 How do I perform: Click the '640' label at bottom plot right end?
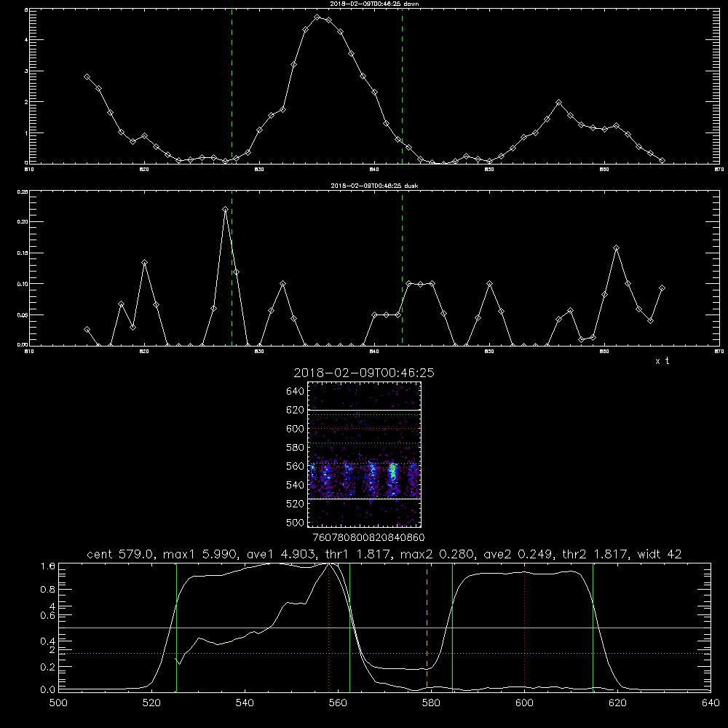(711, 703)
